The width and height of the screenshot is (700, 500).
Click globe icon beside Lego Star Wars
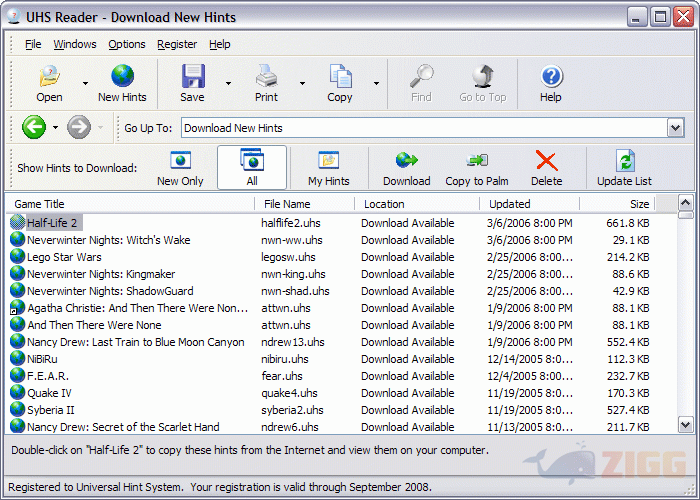(x=17, y=256)
